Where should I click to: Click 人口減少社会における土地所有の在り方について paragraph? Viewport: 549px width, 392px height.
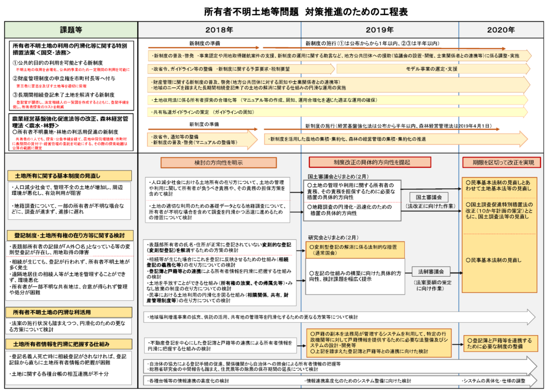point(217,188)
